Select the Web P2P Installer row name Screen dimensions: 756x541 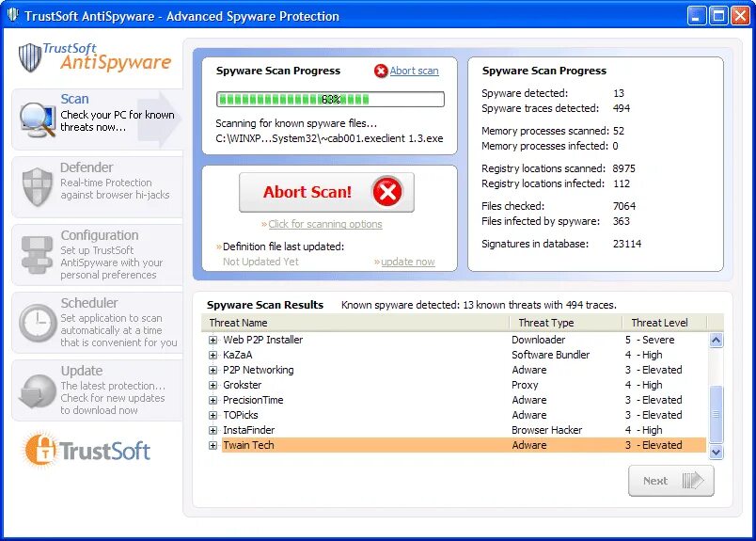click(x=262, y=340)
